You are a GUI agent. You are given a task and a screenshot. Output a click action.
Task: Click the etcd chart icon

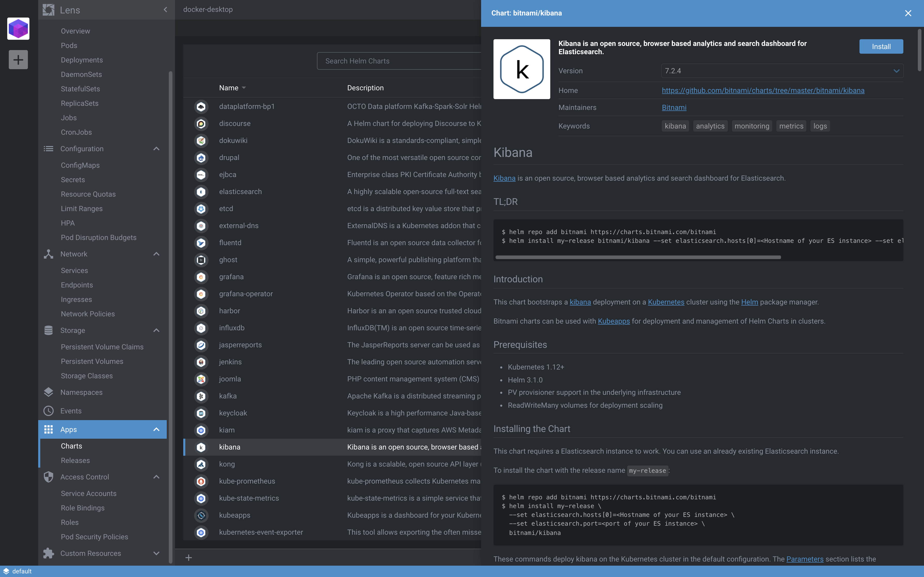pyautogui.click(x=201, y=209)
